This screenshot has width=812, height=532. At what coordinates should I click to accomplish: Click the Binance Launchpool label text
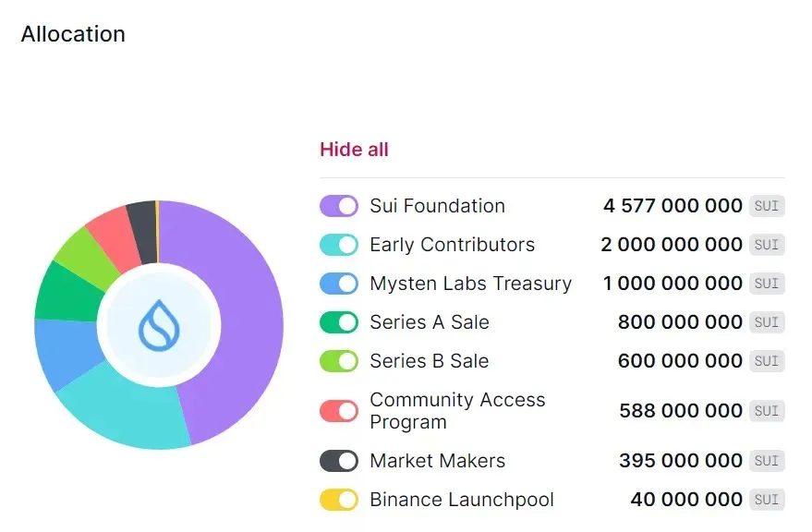point(461,500)
